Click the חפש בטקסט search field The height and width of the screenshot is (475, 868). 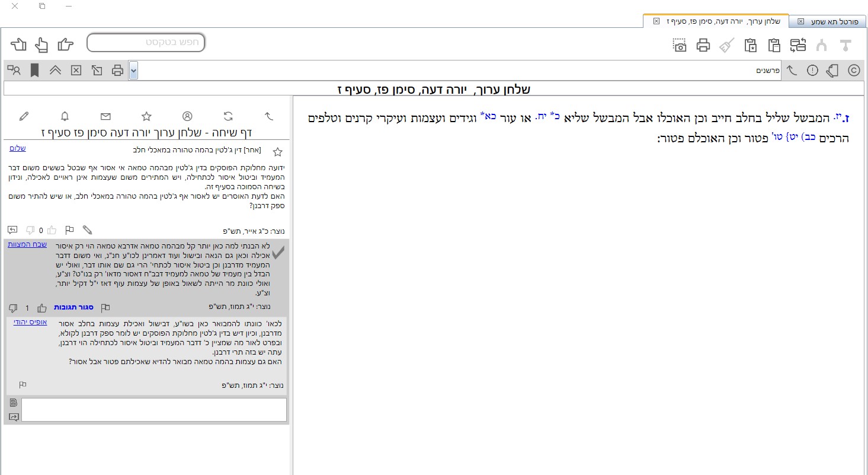(146, 43)
